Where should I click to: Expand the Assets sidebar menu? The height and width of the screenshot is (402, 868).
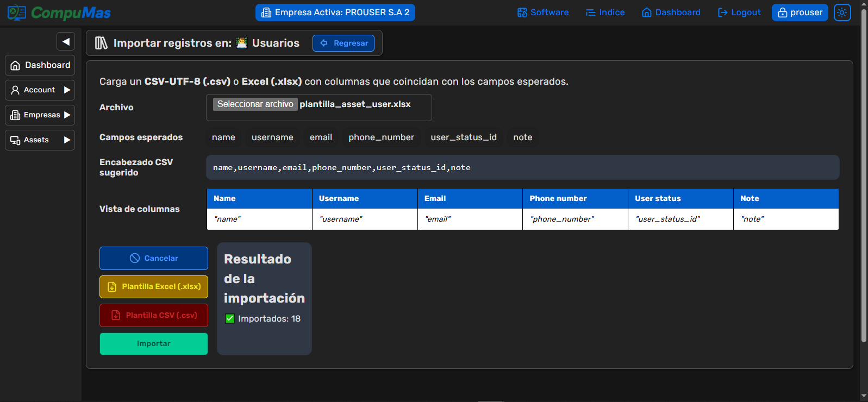(x=40, y=140)
